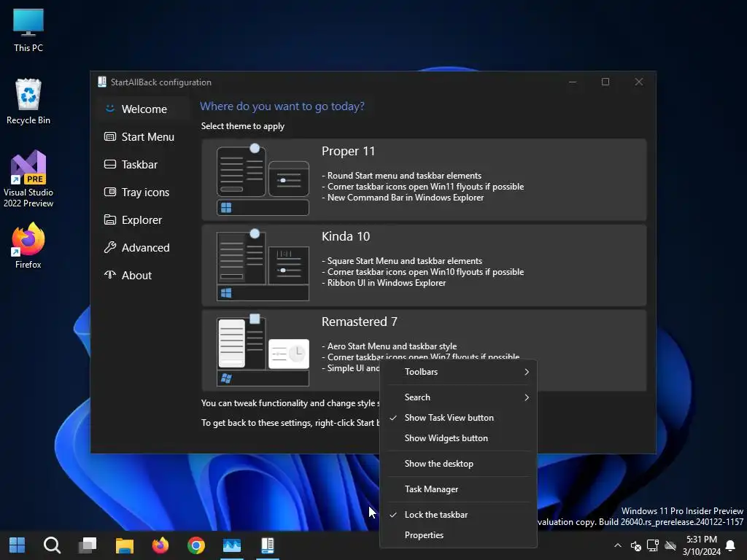Open the About section
This screenshot has height=560, width=747.
[142, 275]
